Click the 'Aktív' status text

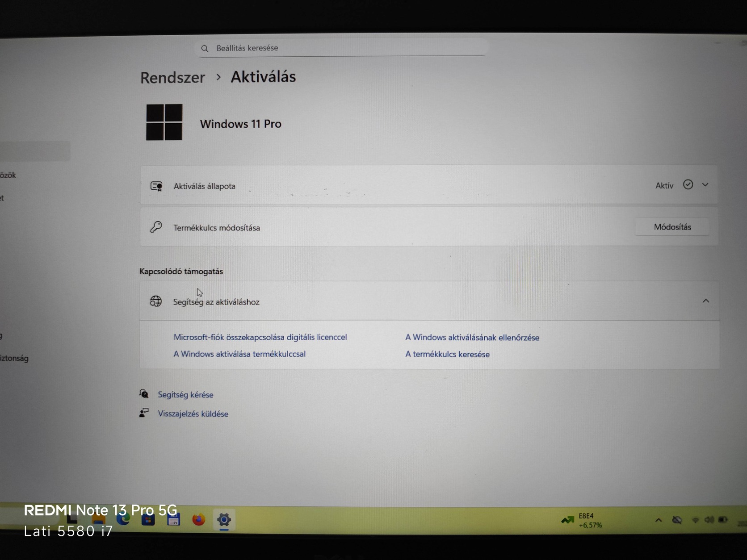[x=664, y=185]
